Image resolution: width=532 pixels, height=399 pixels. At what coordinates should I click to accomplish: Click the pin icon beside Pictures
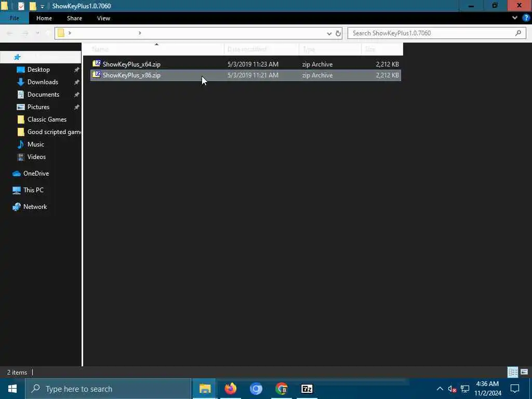point(77,107)
